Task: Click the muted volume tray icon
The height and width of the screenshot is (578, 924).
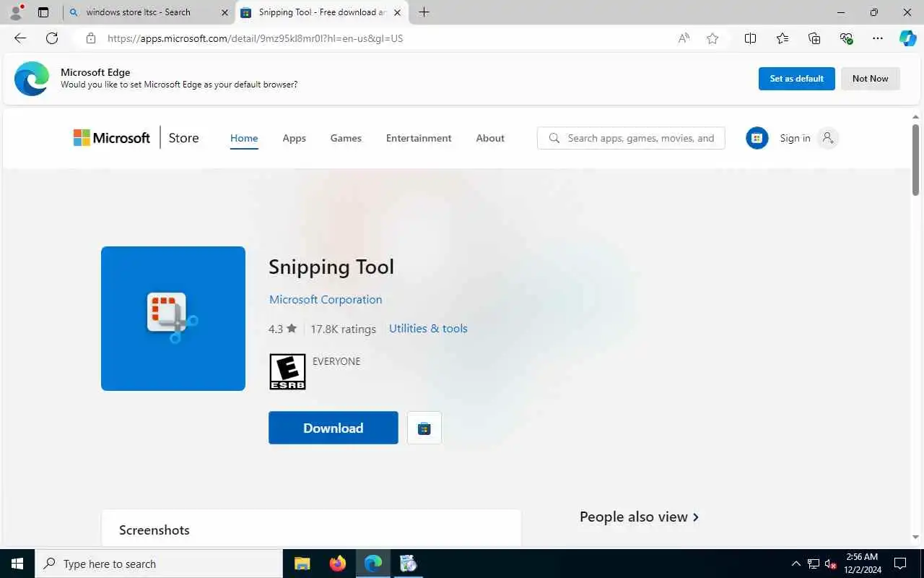Action: (x=830, y=564)
